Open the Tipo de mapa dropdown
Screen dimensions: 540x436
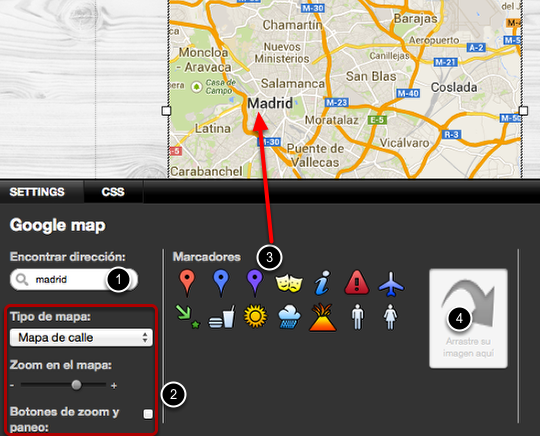(81, 338)
